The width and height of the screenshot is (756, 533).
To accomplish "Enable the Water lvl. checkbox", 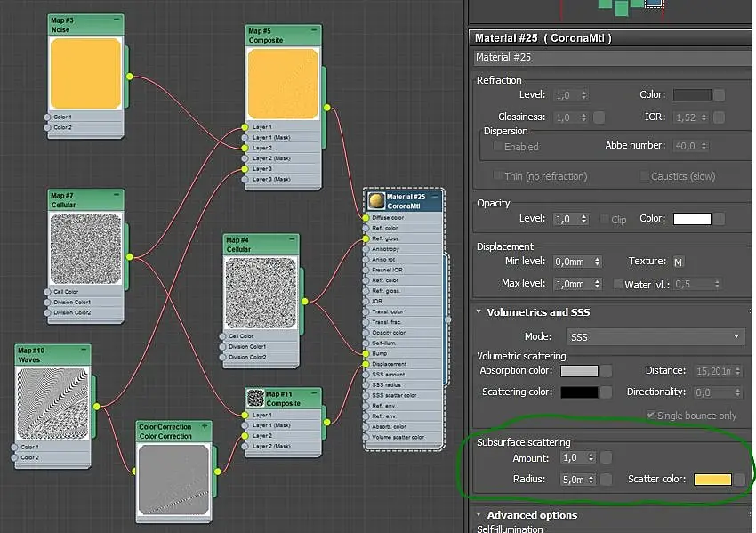I will (x=618, y=284).
